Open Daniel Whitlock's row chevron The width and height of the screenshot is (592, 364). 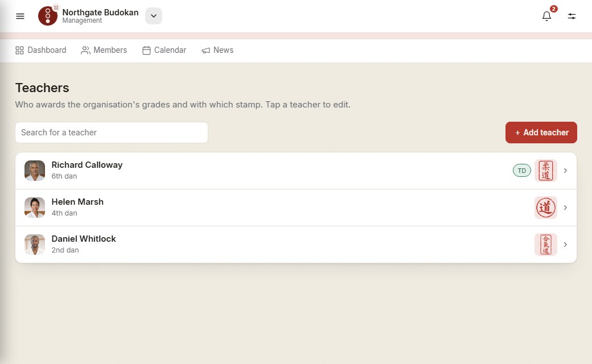point(565,245)
